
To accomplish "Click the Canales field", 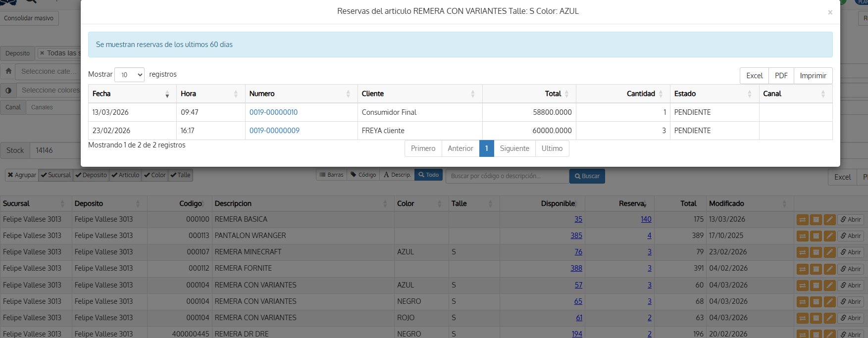I will [54, 107].
